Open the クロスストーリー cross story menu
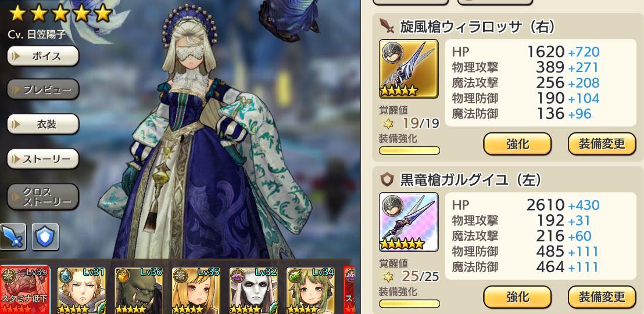The height and width of the screenshot is (314, 644). [x=43, y=197]
